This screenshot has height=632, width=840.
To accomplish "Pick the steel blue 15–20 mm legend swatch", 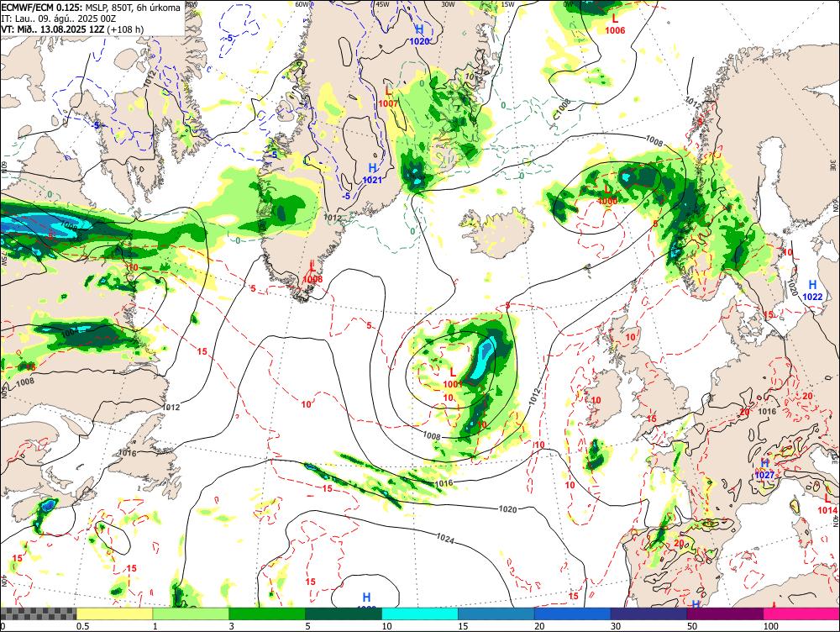I will (496, 614).
